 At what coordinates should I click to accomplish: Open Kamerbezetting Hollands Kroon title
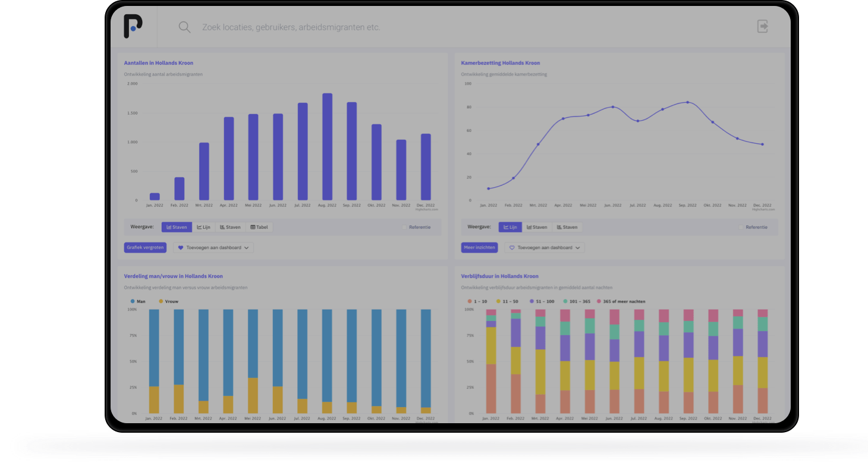[501, 63]
